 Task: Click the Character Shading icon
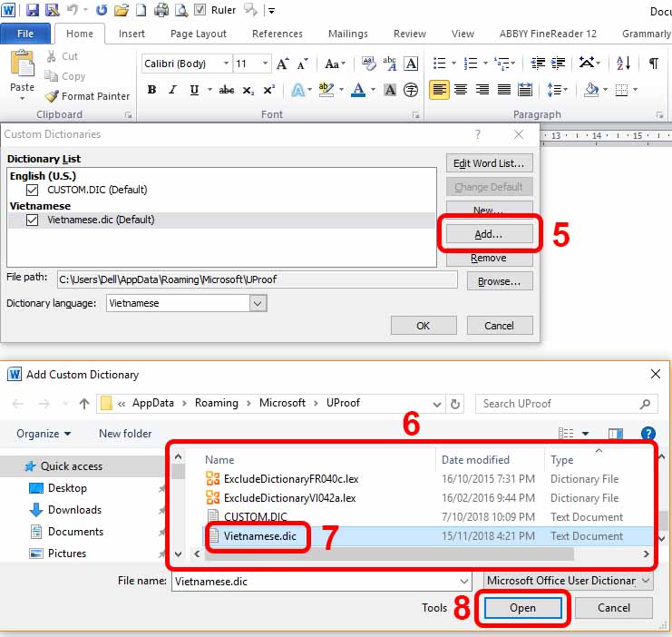pyautogui.click(x=390, y=90)
